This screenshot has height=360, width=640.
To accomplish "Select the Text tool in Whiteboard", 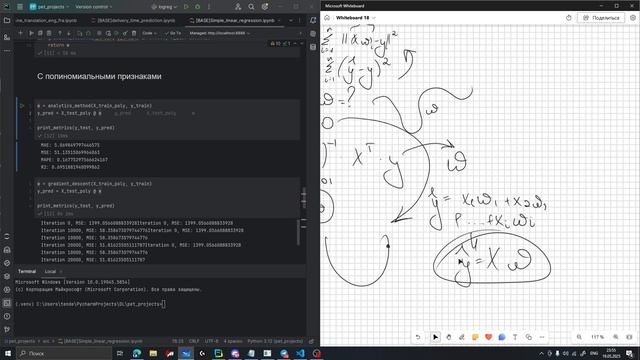I will (515, 337).
